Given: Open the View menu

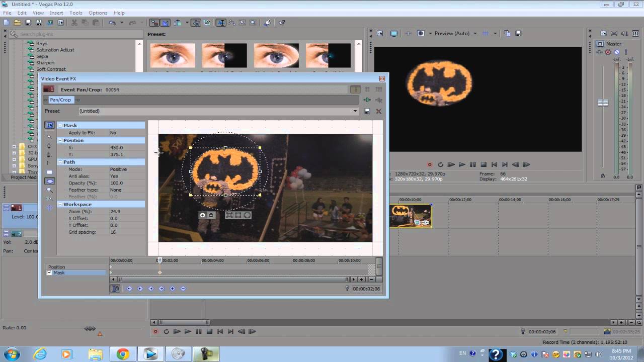Looking at the screenshot, I should coord(38,13).
